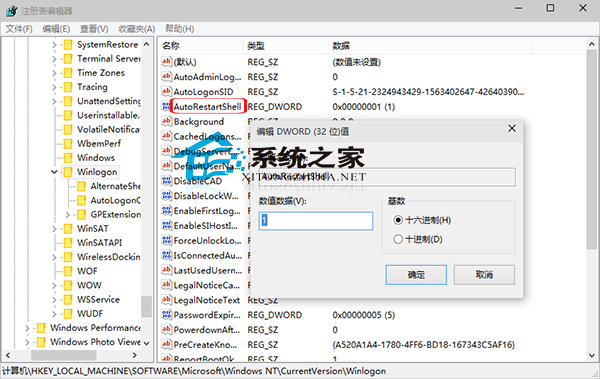Click the SystemRestore folder icon

[68, 45]
